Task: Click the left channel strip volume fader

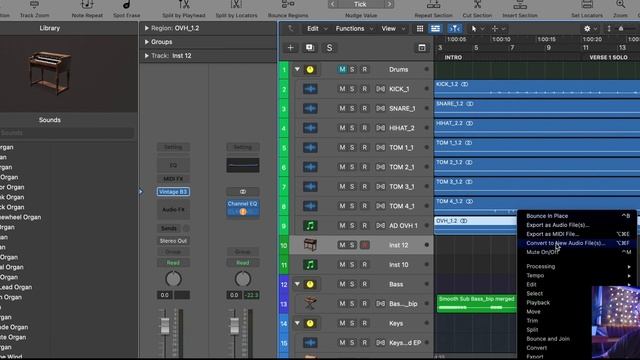Action: tap(165, 325)
